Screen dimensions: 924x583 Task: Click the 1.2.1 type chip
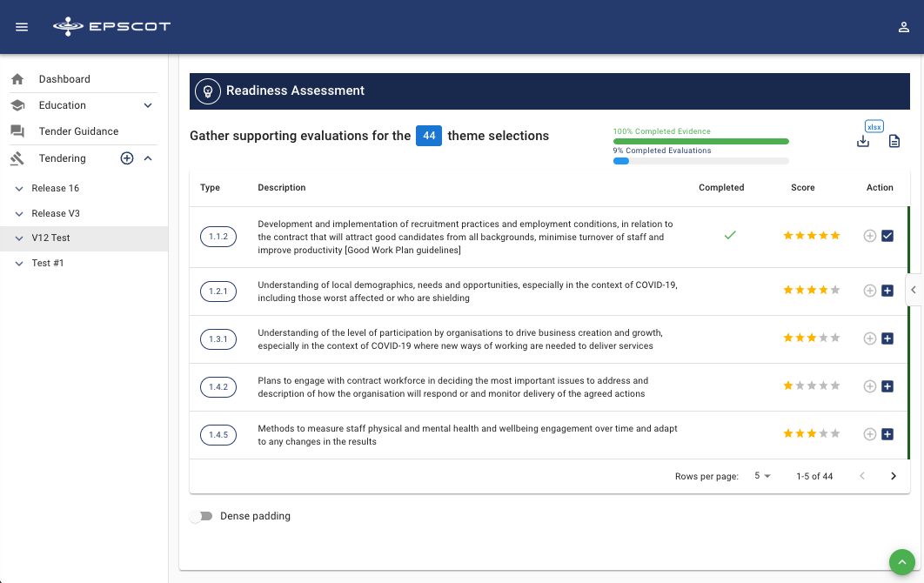click(x=218, y=291)
